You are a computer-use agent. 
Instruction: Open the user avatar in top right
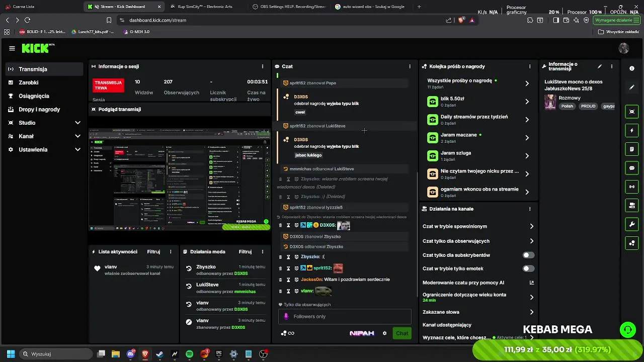(624, 48)
